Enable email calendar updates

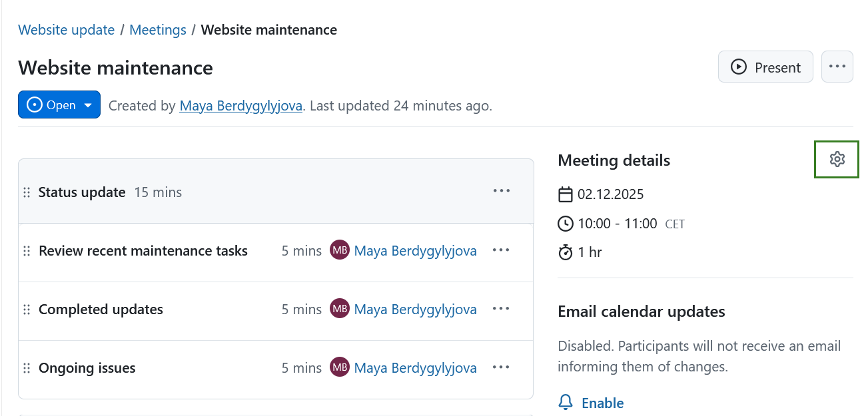602,402
